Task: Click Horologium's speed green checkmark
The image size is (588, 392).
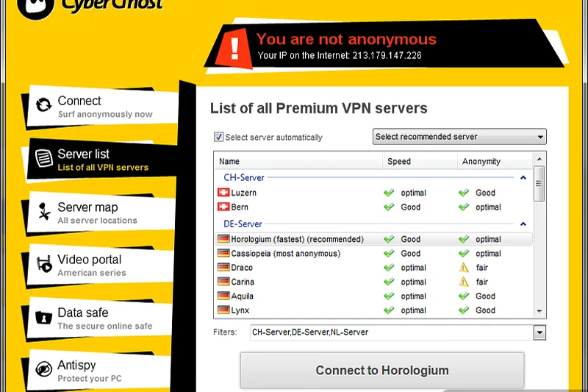Action: (390, 239)
